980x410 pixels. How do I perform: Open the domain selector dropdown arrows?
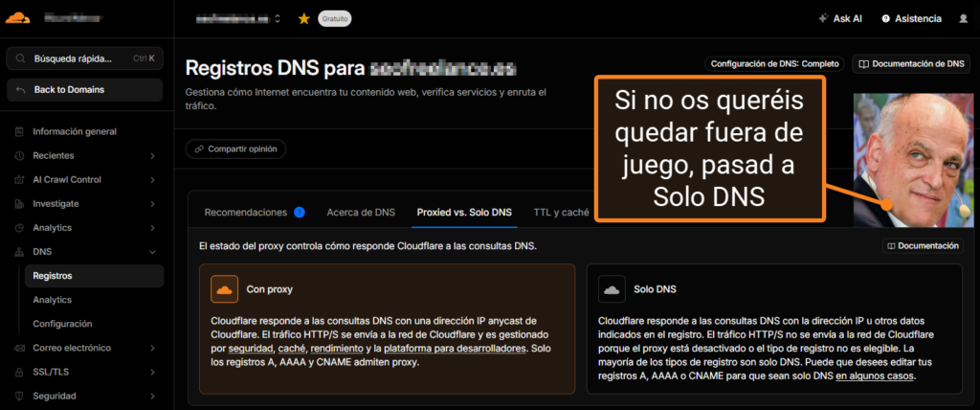click(x=278, y=19)
